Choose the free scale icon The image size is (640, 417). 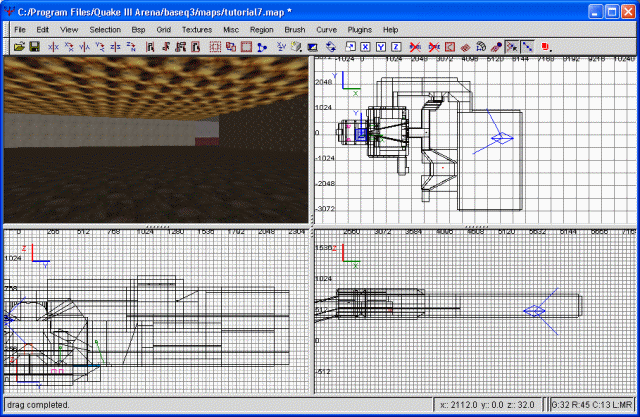pos(350,47)
